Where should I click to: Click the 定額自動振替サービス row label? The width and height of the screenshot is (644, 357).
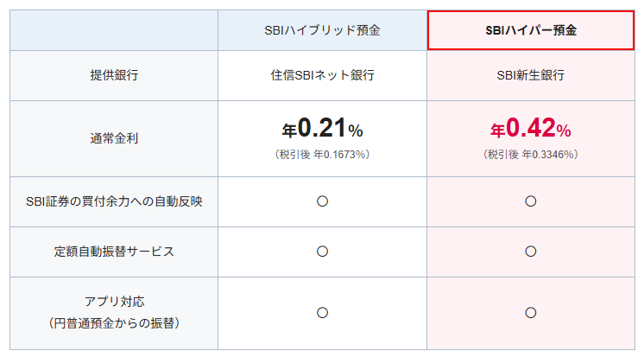pyautogui.click(x=114, y=252)
